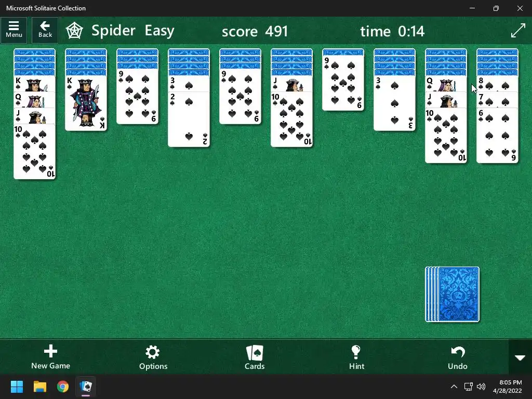Open game Options gear

pos(153,357)
